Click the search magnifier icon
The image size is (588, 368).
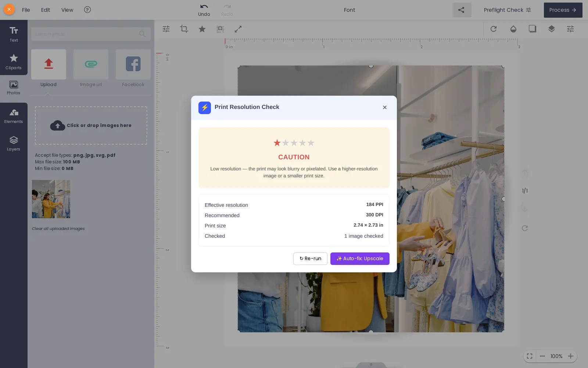(142, 34)
